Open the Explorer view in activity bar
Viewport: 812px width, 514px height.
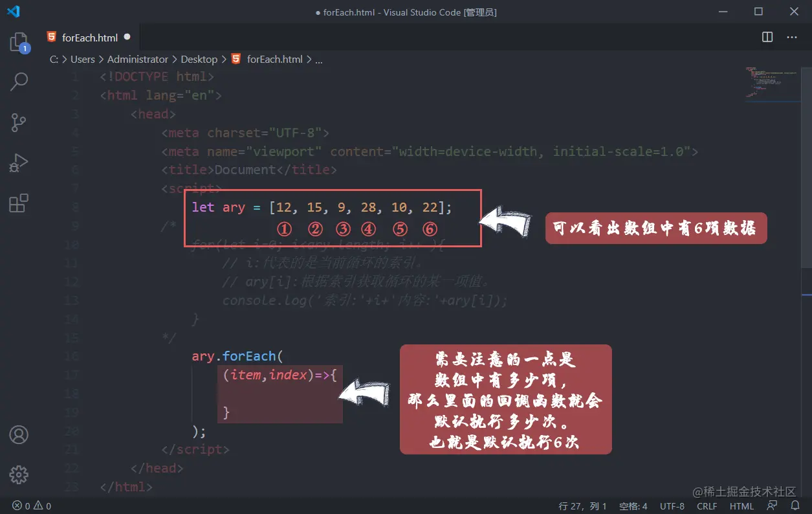(19, 43)
